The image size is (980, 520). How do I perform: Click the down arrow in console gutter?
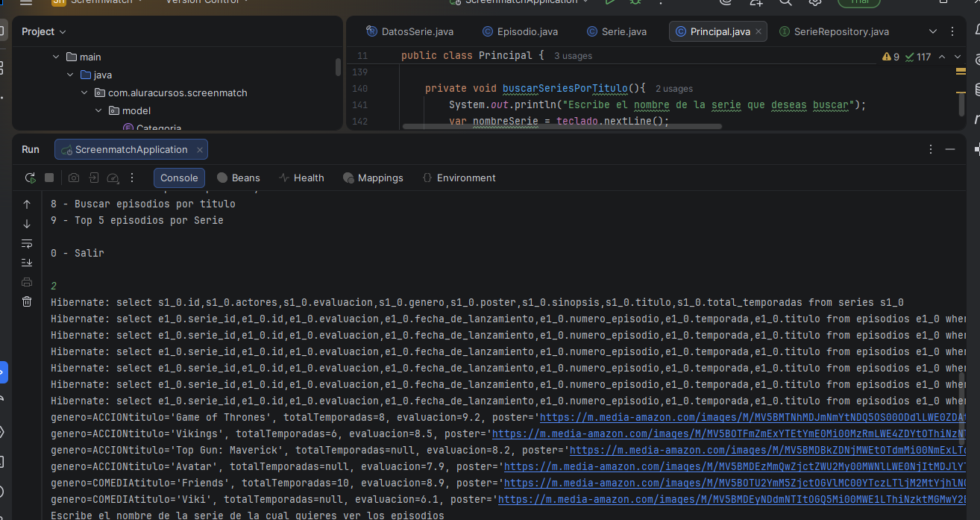click(x=27, y=224)
